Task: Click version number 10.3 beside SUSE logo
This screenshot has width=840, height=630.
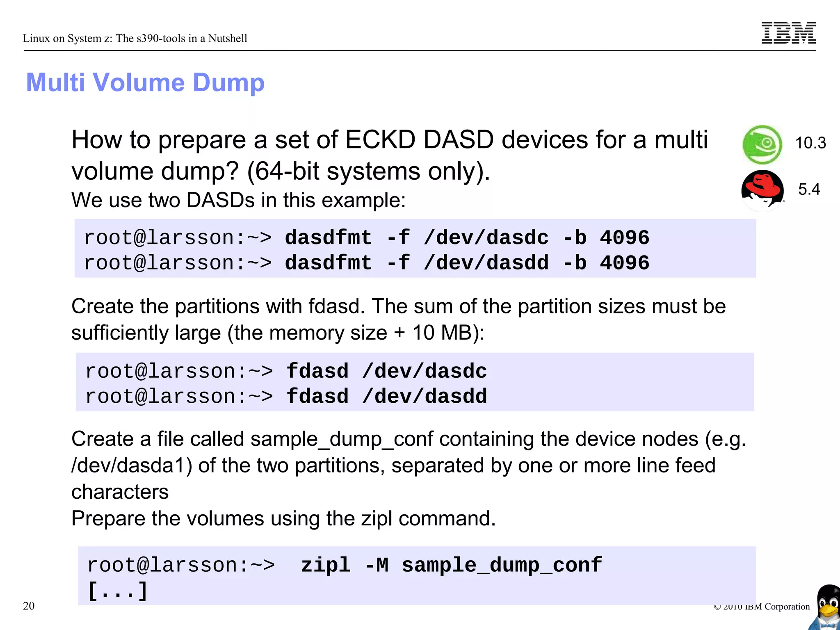Action: 810,143
